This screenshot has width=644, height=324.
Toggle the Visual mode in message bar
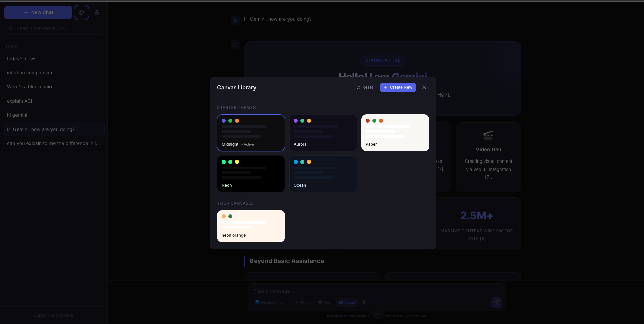point(347,302)
